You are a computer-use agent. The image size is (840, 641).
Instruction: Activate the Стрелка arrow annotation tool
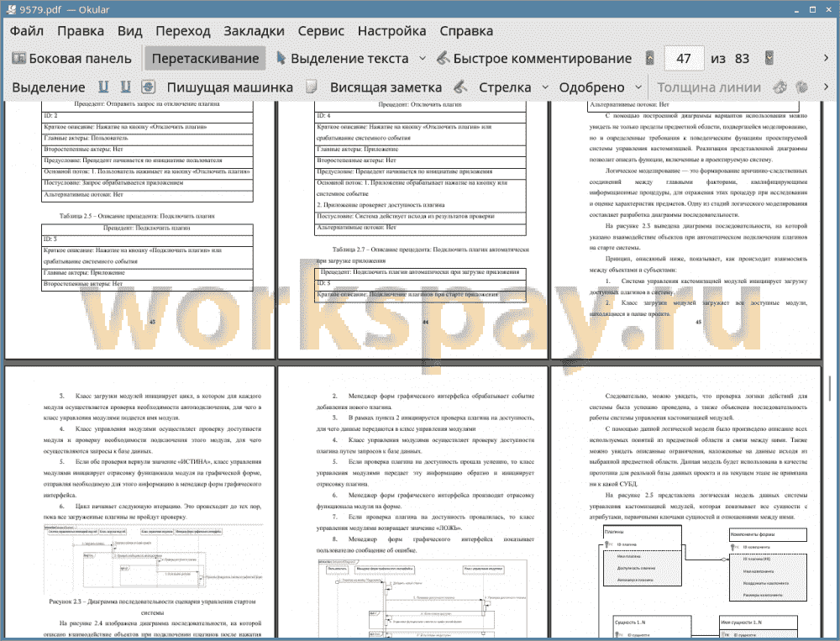coord(505,87)
